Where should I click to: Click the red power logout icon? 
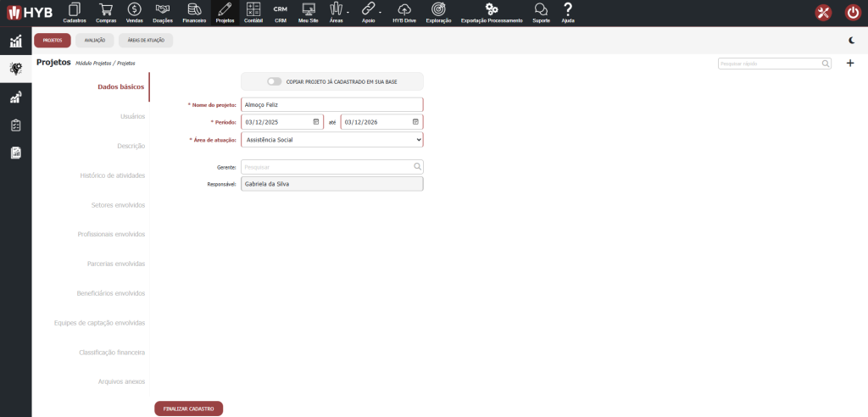853,12
